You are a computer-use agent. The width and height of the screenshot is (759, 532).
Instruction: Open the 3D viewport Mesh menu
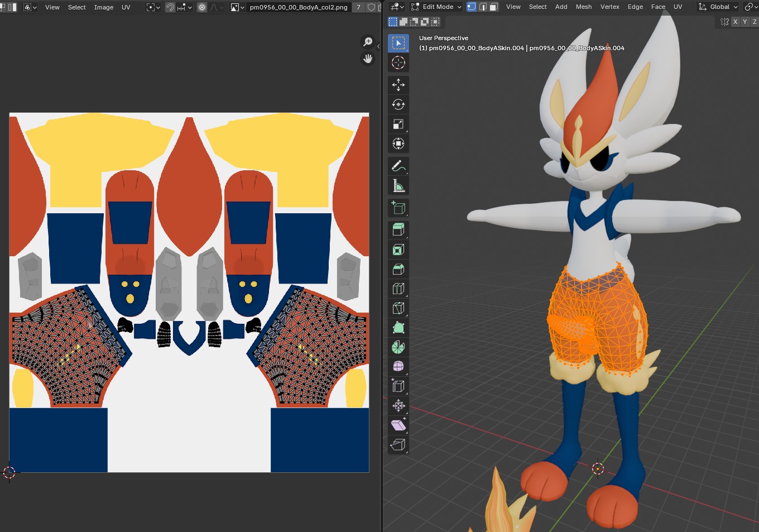[x=584, y=7]
